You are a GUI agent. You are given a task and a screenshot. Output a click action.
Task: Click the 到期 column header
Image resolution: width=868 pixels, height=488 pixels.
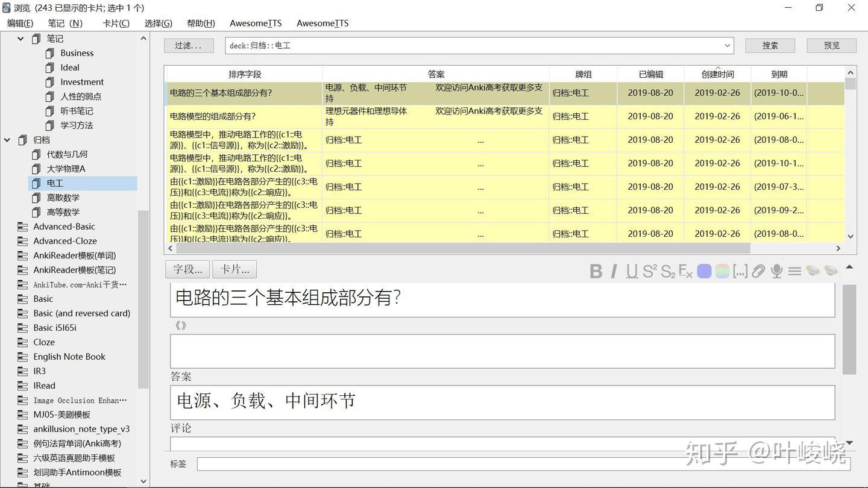point(779,74)
